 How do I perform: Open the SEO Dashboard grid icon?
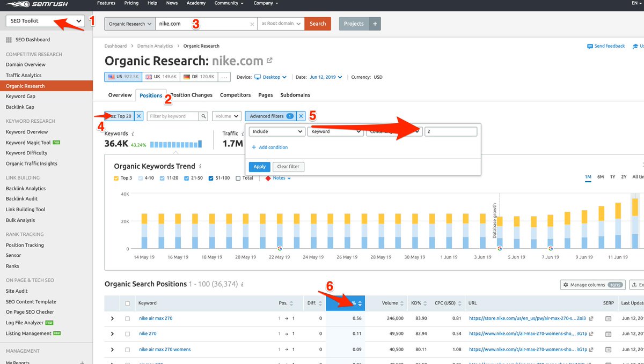click(x=9, y=40)
